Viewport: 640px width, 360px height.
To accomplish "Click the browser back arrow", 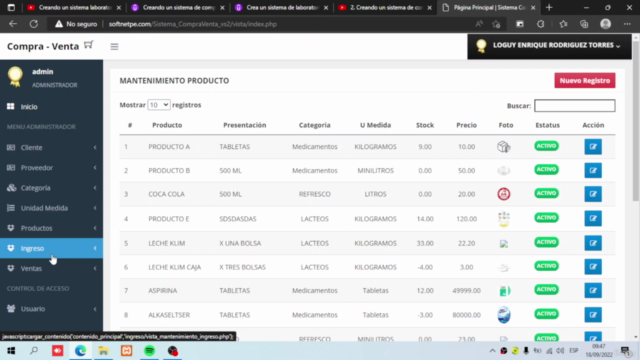I will 13,24.
